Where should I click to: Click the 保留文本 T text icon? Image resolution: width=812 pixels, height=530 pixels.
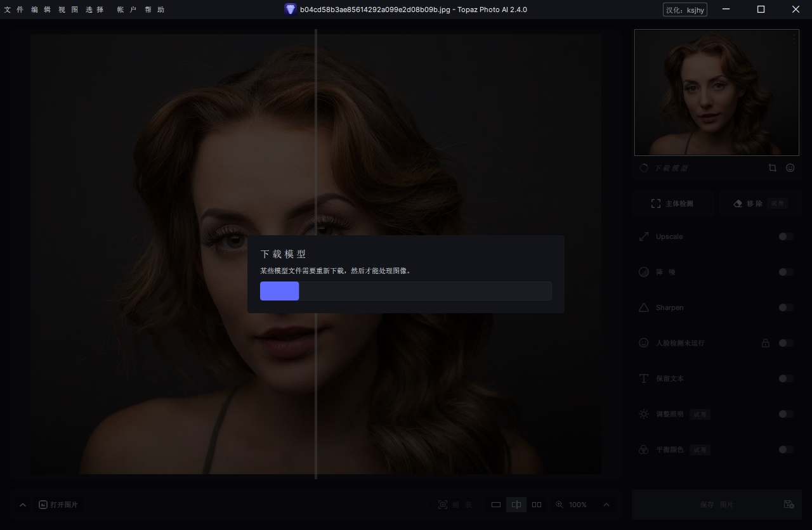[644, 378]
